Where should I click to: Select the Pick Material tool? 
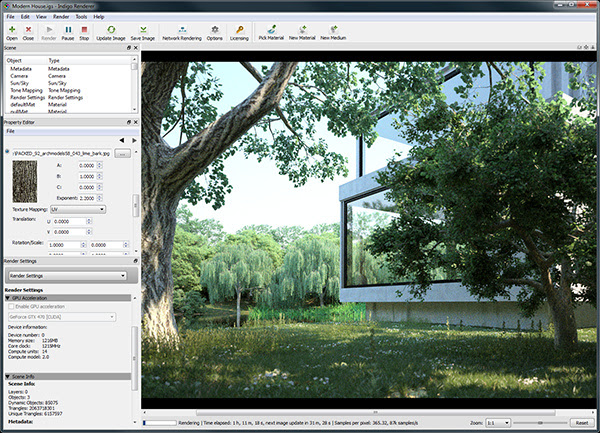point(271,33)
